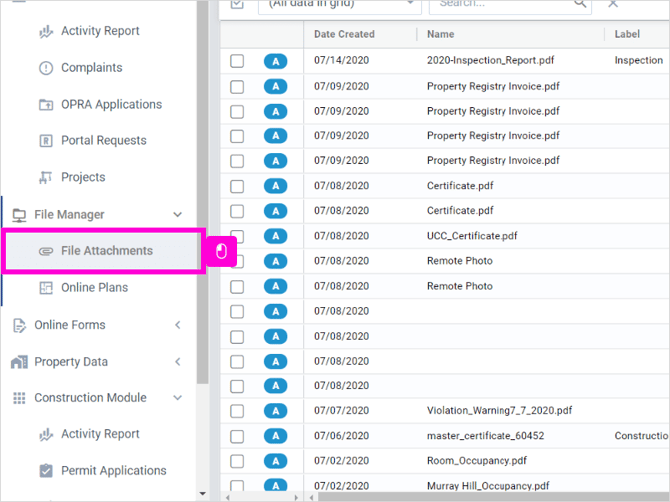Check the second Remote Photo row checkbox

click(237, 286)
